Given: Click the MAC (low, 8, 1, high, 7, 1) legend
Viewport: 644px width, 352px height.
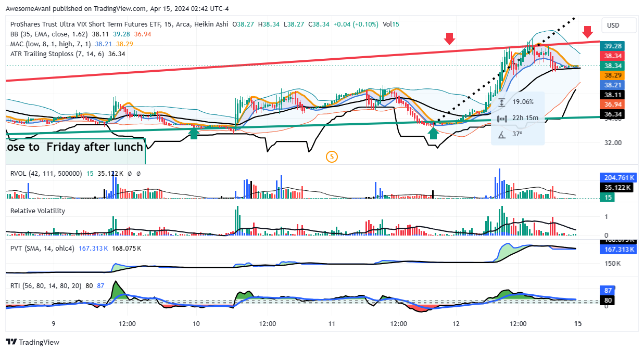Looking at the screenshot, I should (50, 44).
